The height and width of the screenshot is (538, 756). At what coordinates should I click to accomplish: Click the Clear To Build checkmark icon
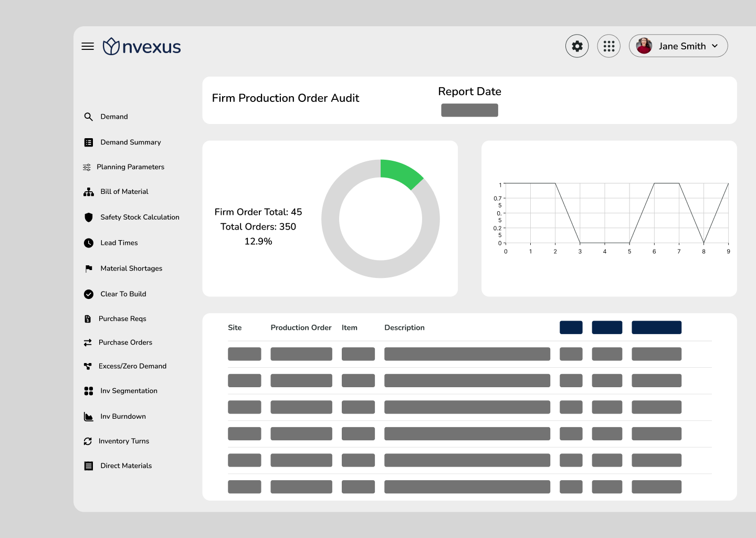click(89, 294)
